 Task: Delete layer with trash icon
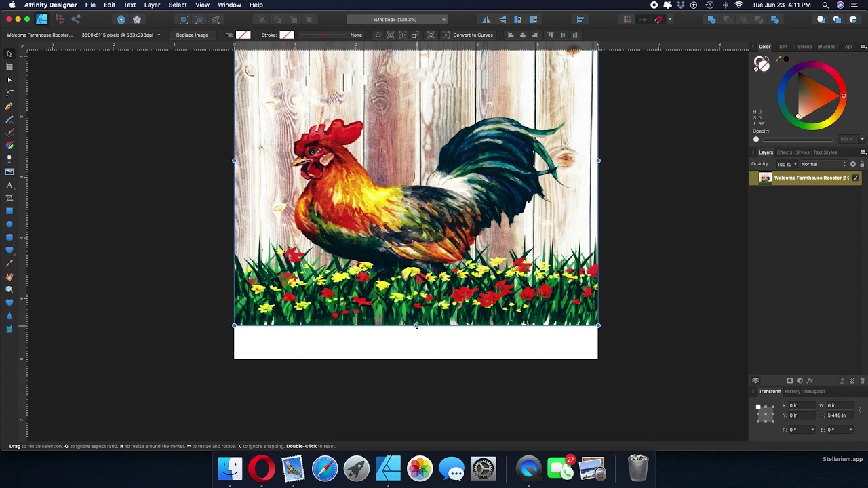[863, 380]
